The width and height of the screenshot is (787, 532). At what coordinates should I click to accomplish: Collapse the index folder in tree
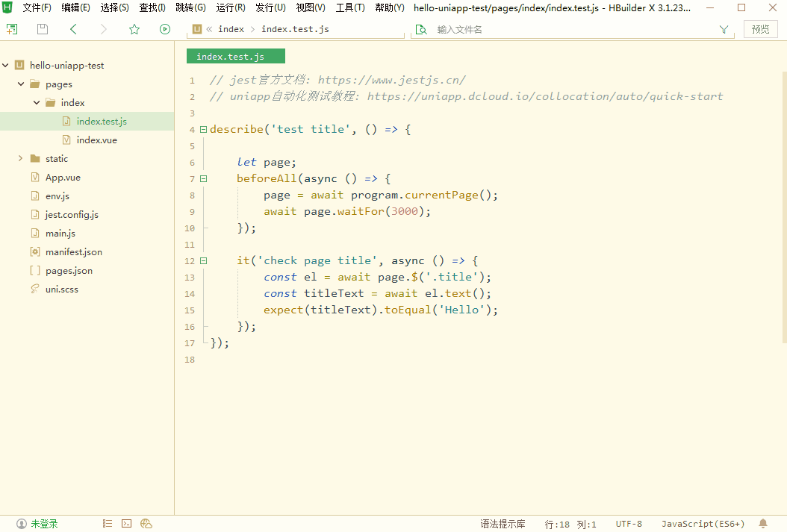(37, 102)
